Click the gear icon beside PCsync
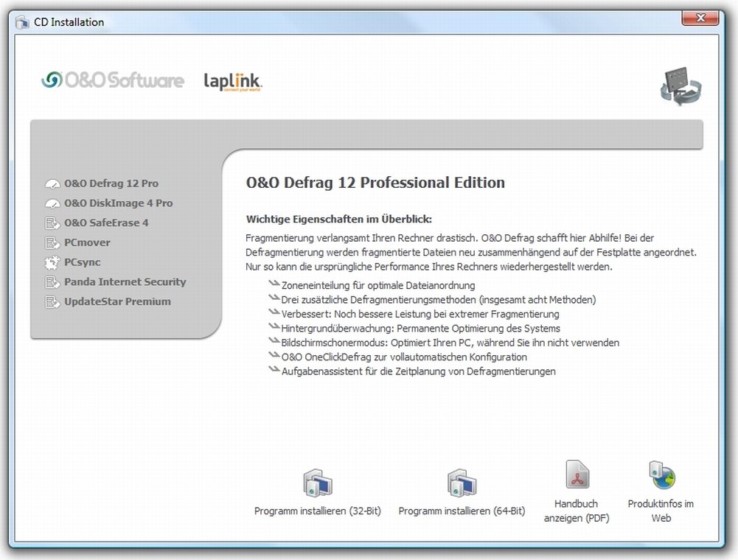 (x=52, y=262)
